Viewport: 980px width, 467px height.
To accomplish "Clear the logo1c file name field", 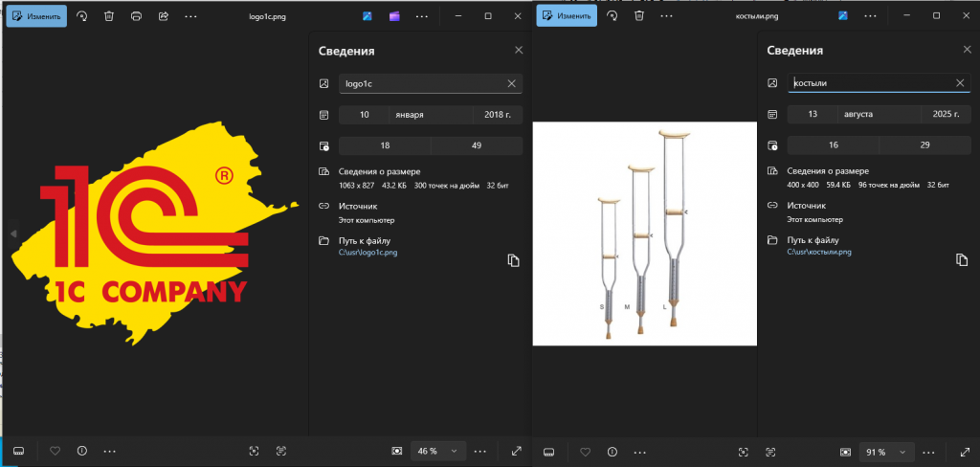I will pos(511,83).
